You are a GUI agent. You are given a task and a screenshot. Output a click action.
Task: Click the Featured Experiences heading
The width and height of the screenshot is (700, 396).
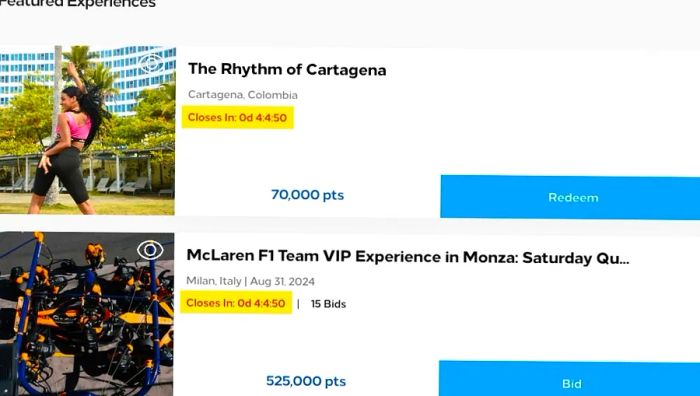point(78,4)
